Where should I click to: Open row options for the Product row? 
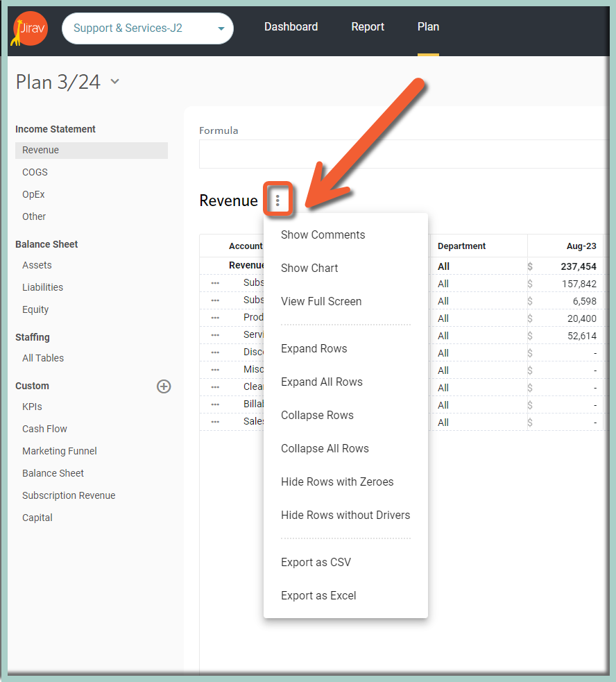pos(215,318)
